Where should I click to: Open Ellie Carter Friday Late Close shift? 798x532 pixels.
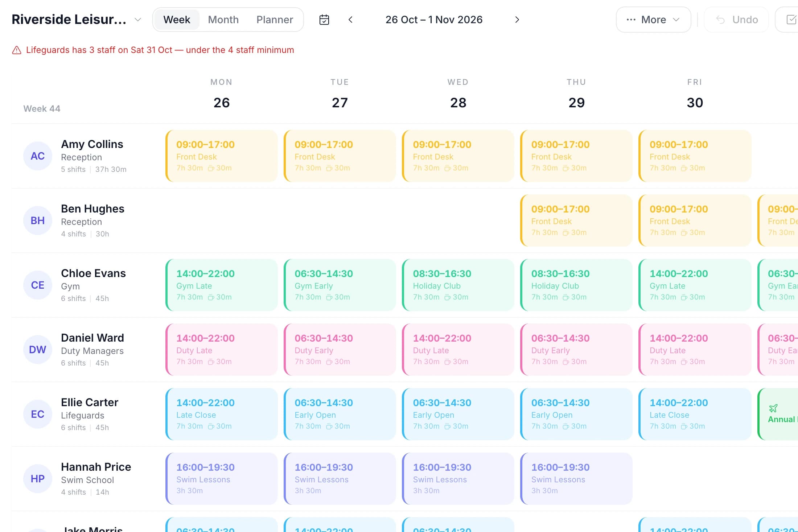pos(695,414)
